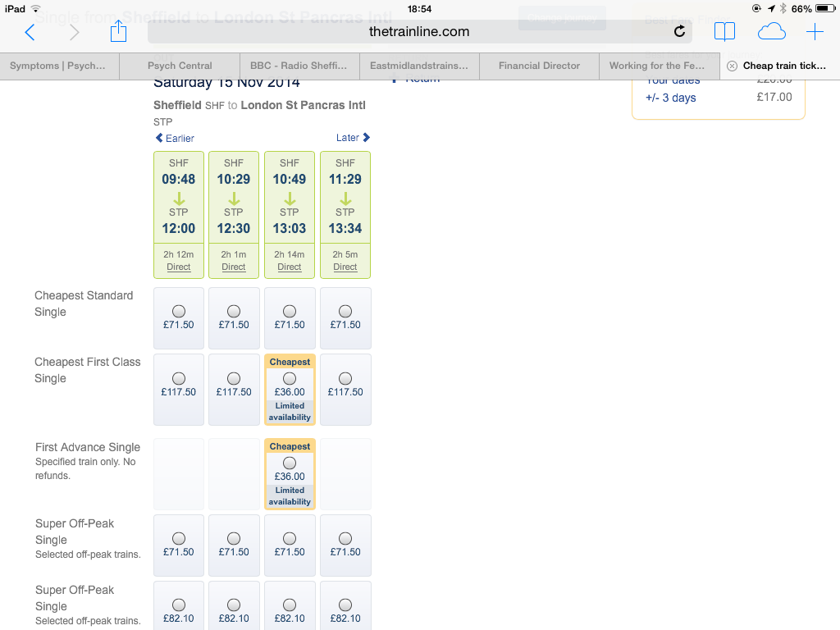Reload the thetrainline.com page
Viewport: 840px width, 630px height.
679,32
